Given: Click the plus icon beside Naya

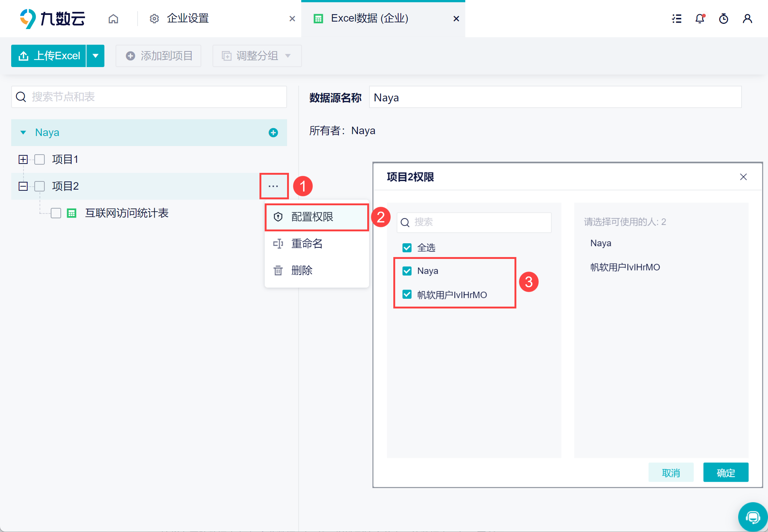Looking at the screenshot, I should pos(273,133).
